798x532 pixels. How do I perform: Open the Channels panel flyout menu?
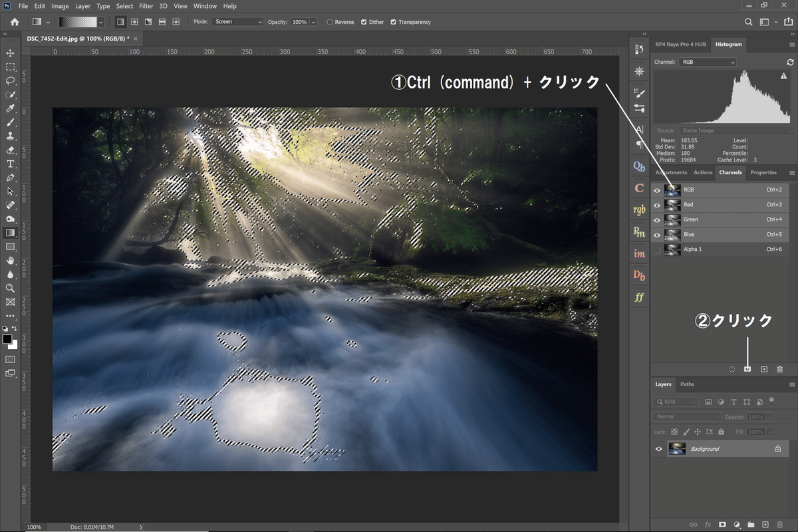coord(791,173)
